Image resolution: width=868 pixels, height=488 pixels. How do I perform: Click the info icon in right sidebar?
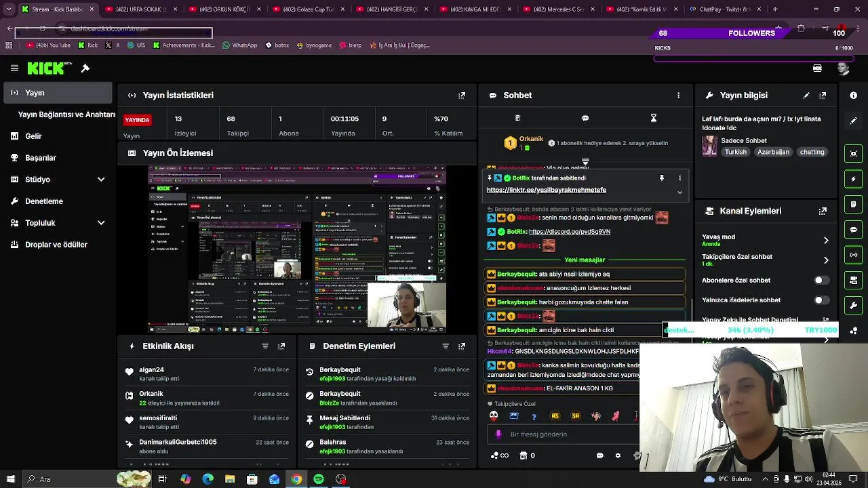coord(854,96)
